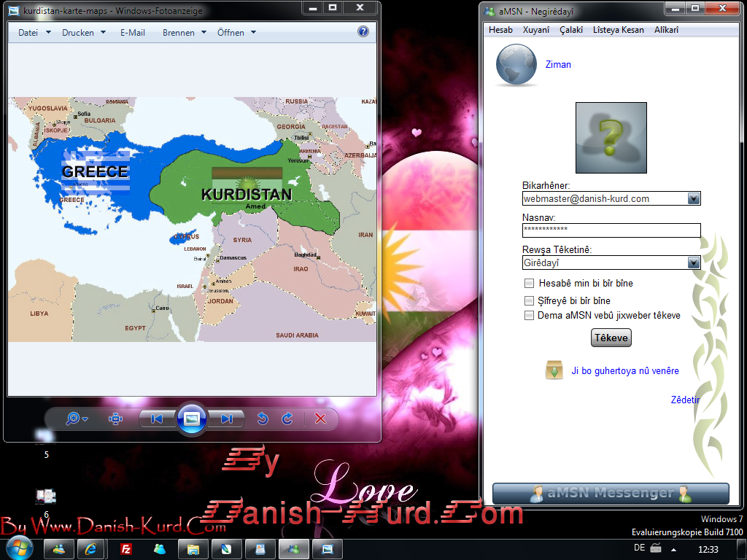Click the Zêdetir link
747x560 pixels.
coord(685,400)
